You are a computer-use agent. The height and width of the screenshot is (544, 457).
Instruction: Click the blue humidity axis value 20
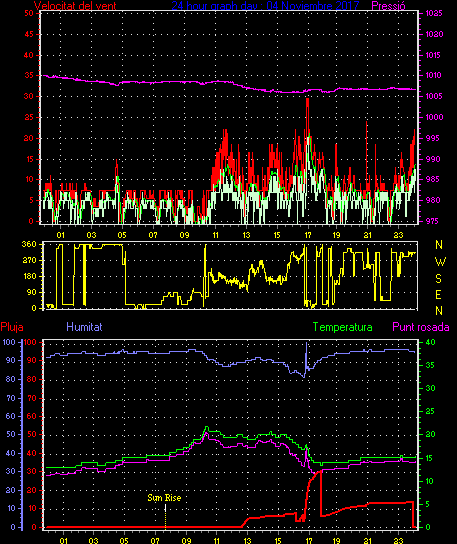tap(11, 490)
